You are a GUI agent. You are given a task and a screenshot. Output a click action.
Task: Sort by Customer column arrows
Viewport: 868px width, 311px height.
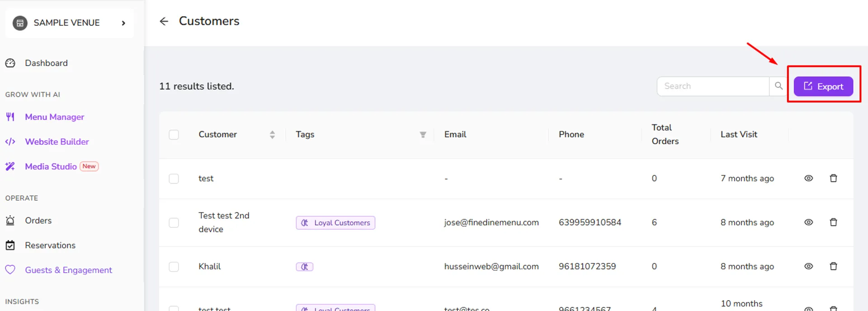pos(272,135)
